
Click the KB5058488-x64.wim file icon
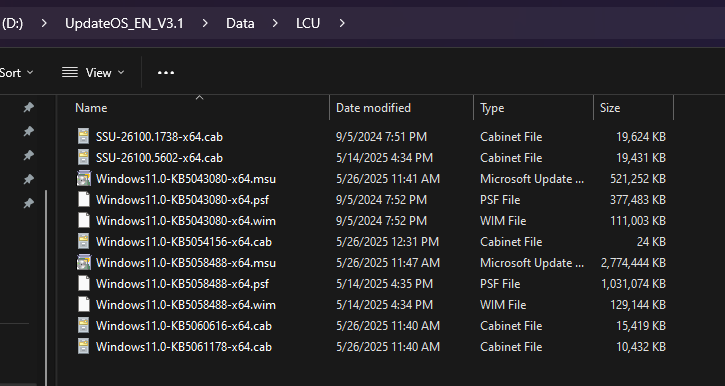(x=84, y=305)
